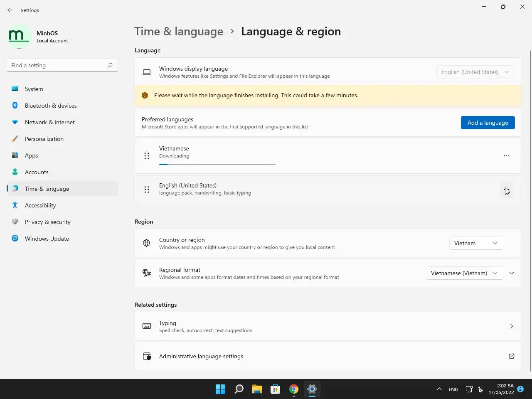
Task: Open Windows display language dropdown
Action: pos(475,72)
